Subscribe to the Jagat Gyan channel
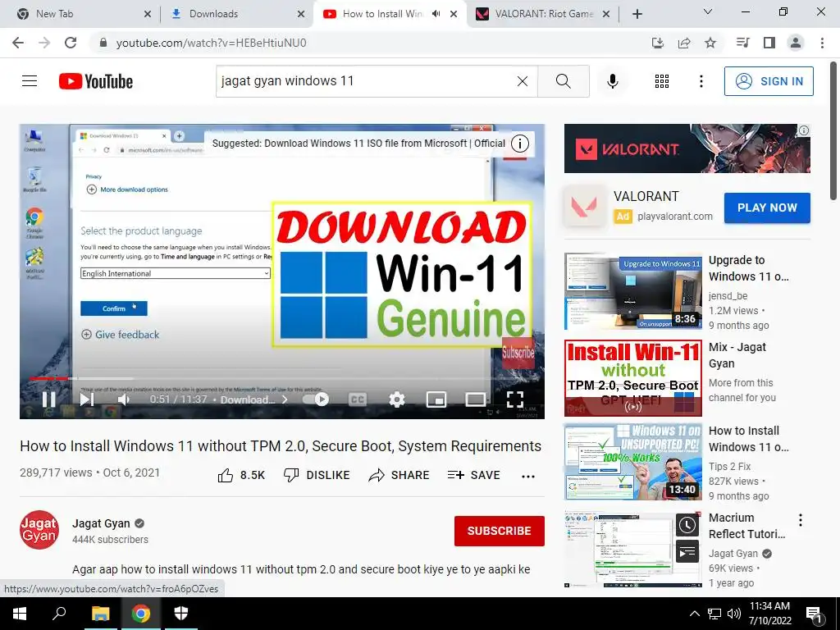 pyautogui.click(x=500, y=531)
